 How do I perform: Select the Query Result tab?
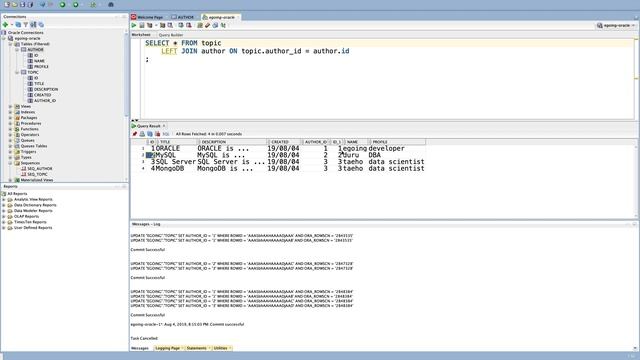coord(149,126)
